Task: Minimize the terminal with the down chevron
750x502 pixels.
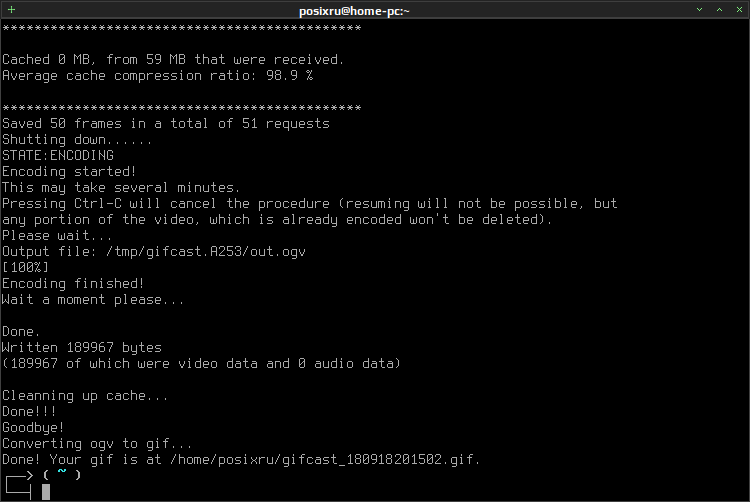Action: point(699,10)
